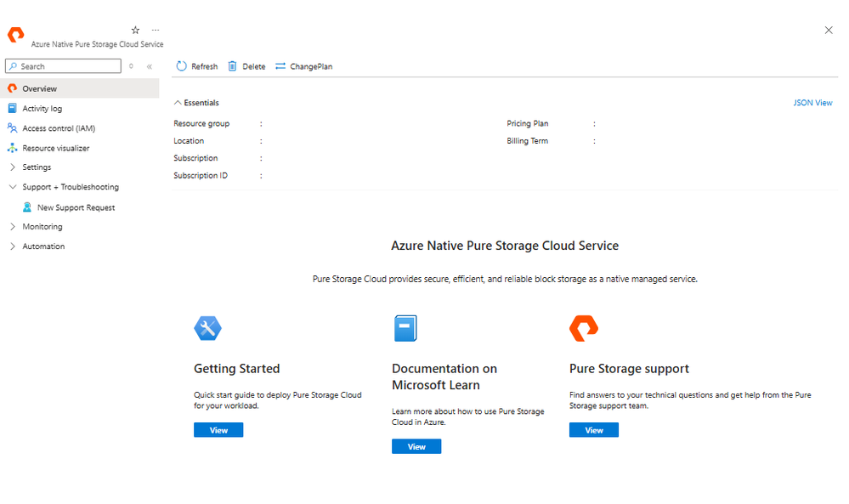
Task: Open ChangePlan from the toolbar
Action: (303, 65)
